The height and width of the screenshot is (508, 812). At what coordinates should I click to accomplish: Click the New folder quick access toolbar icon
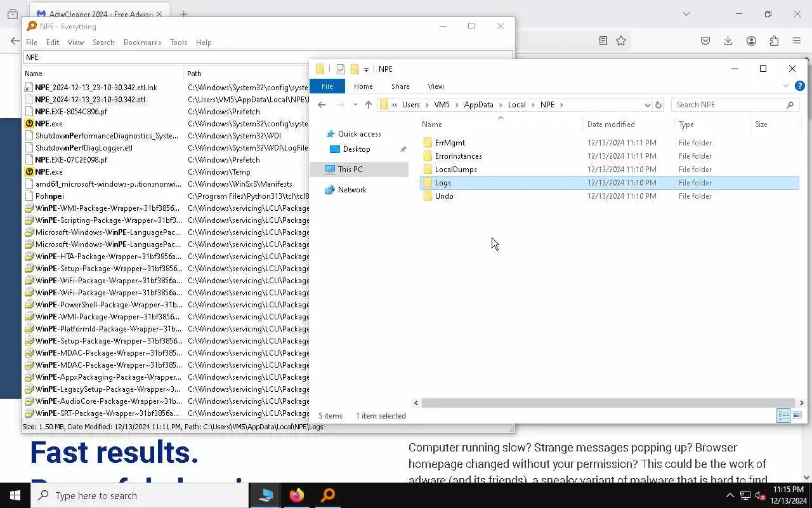(355, 69)
